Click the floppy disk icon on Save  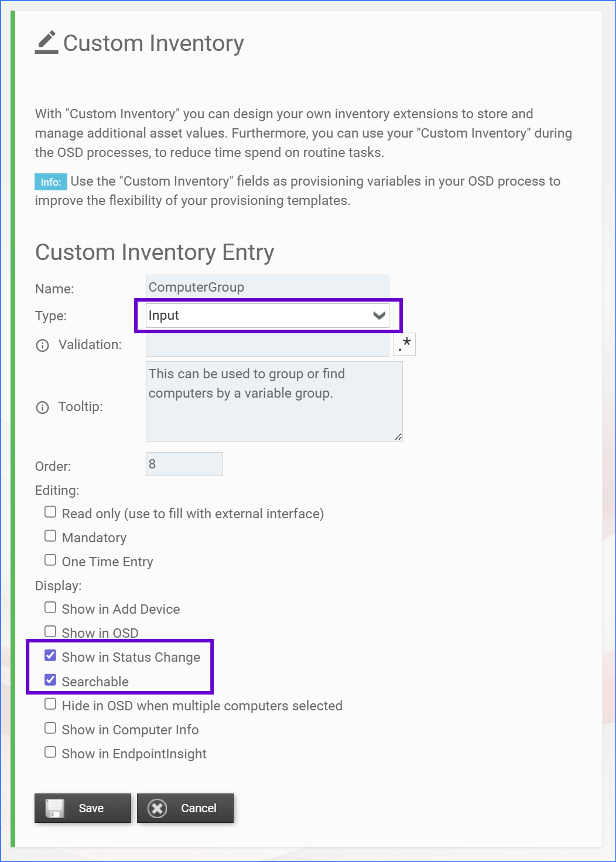tap(55, 809)
